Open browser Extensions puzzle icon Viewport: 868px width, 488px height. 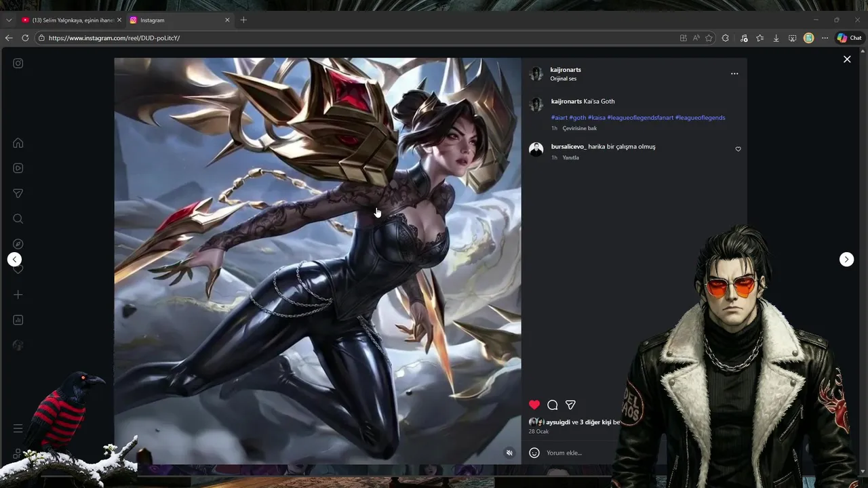[726, 38]
